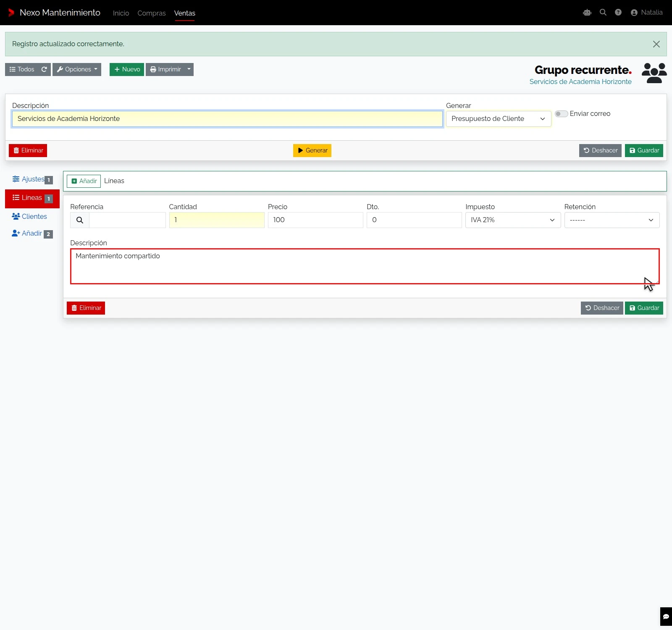Click the robot icon in top bar
The height and width of the screenshot is (630, 672).
tap(587, 13)
